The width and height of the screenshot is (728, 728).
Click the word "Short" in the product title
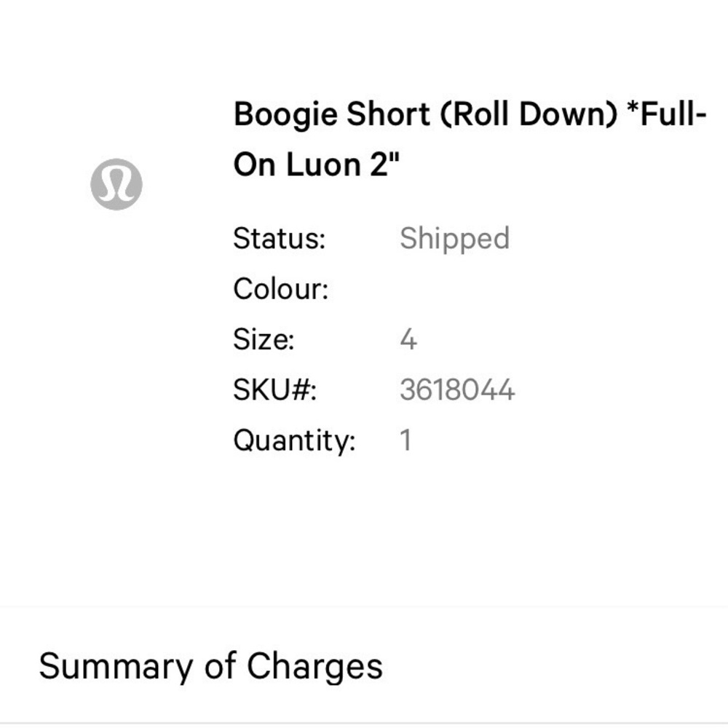click(x=387, y=116)
